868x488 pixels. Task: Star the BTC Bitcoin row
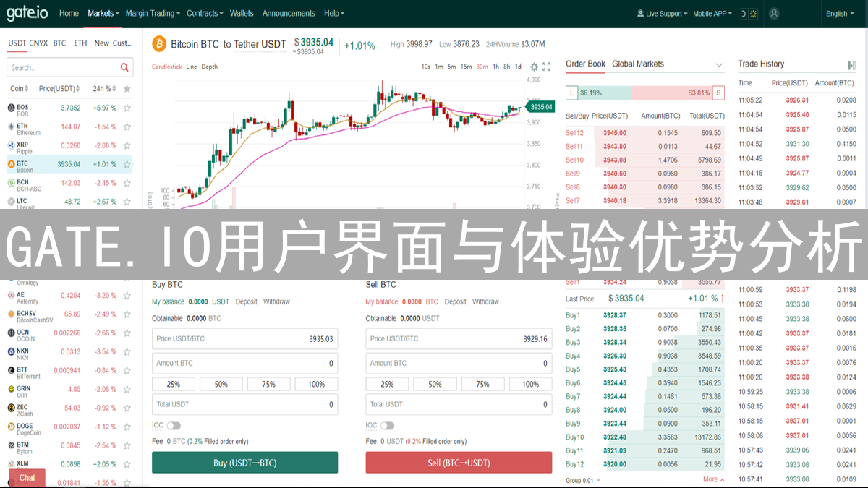point(127,164)
